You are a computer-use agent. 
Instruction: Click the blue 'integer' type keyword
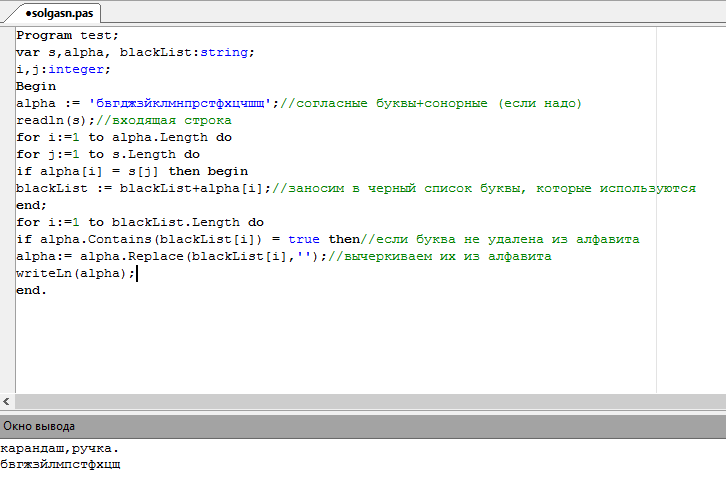click(x=76, y=69)
